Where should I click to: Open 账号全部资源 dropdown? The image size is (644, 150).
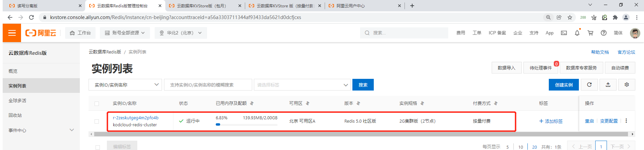(x=125, y=33)
